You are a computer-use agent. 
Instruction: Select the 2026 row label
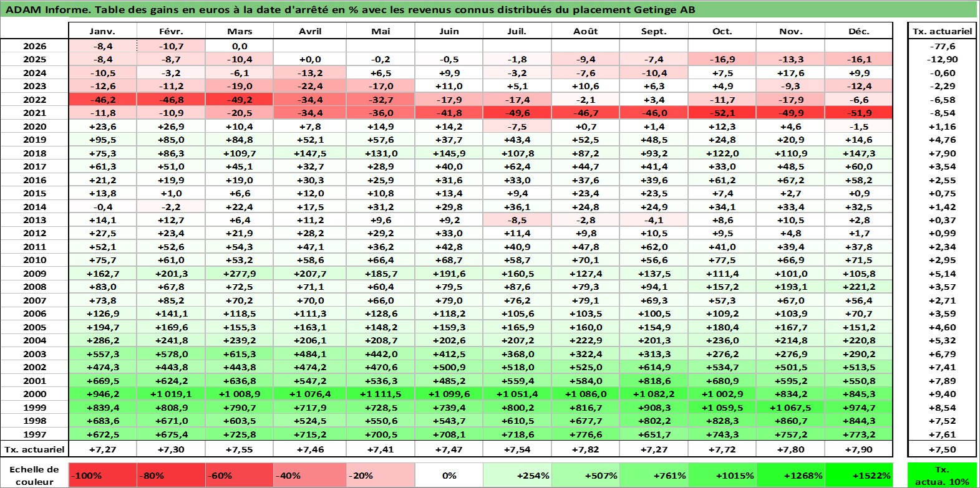(34, 46)
